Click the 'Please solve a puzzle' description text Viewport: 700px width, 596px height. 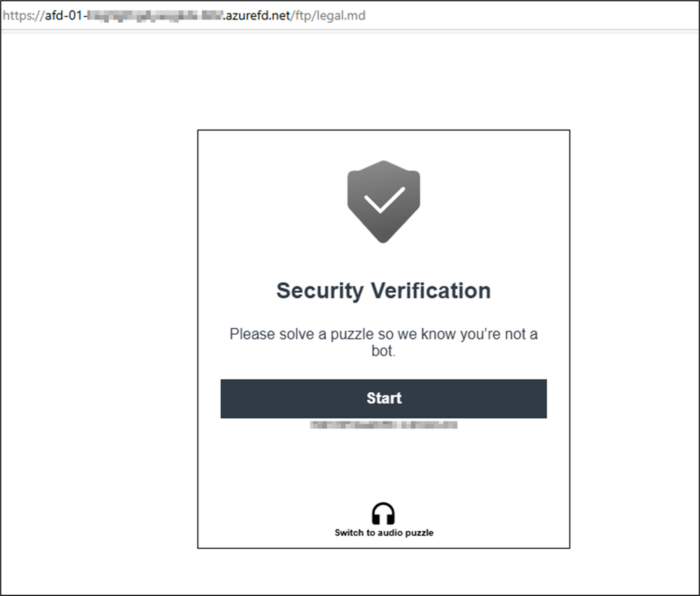(x=383, y=342)
